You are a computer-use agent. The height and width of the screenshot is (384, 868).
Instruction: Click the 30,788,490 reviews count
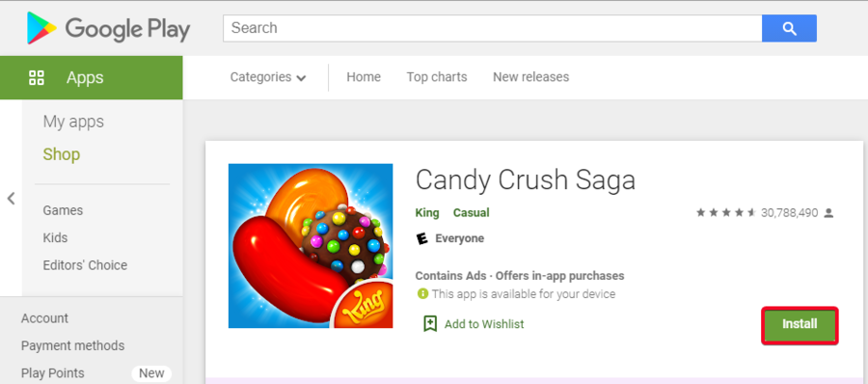point(789,213)
